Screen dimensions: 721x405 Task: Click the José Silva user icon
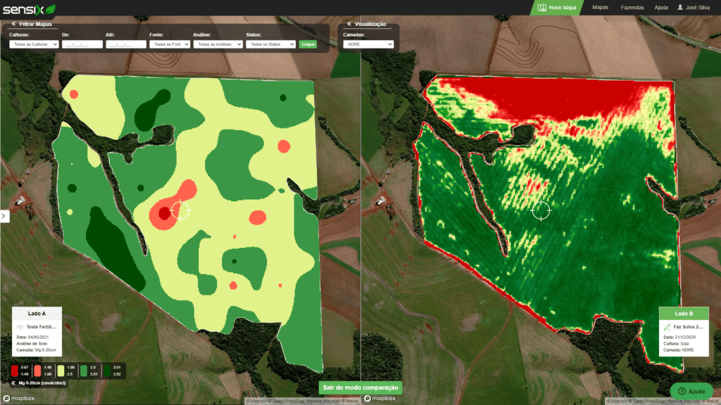[681, 7]
